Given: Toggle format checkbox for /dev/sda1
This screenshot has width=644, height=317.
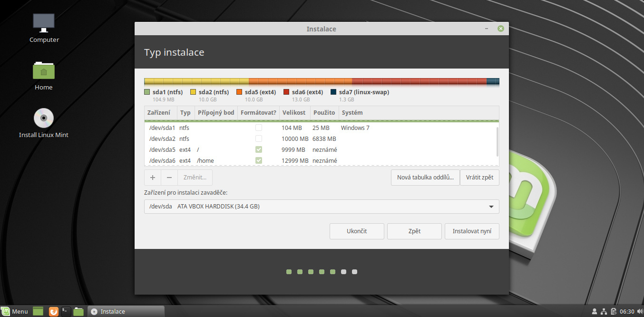Looking at the screenshot, I should point(259,128).
